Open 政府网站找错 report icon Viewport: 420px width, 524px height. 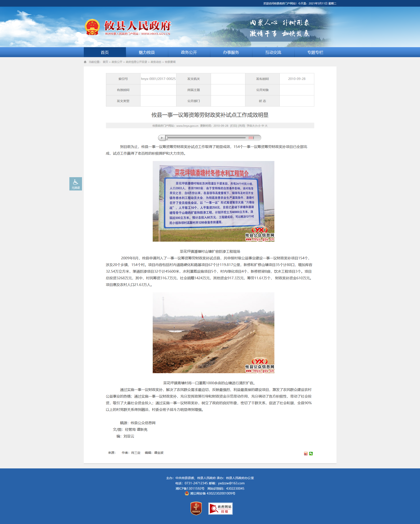[220, 508]
